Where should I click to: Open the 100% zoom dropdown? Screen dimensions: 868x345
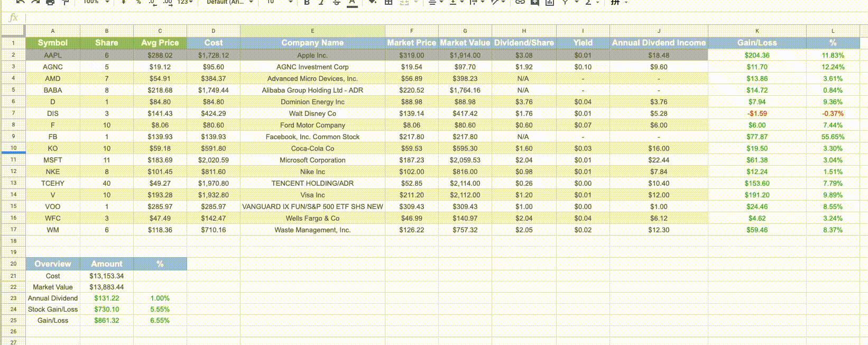[96, 2]
